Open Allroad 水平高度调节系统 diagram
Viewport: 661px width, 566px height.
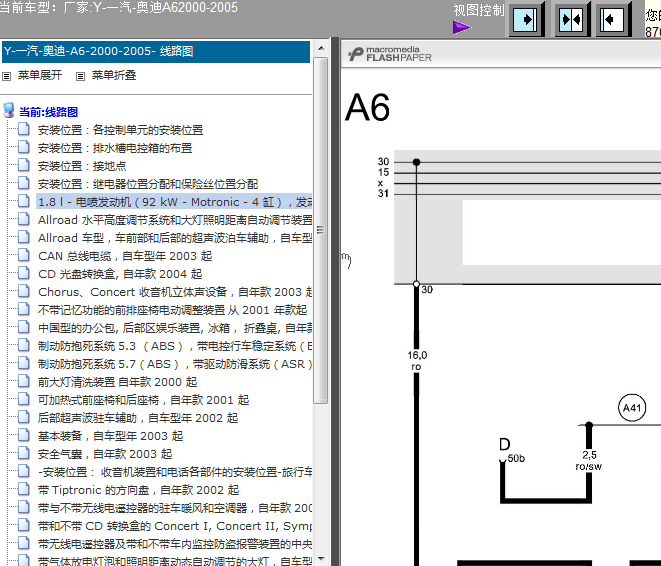(175, 220)
